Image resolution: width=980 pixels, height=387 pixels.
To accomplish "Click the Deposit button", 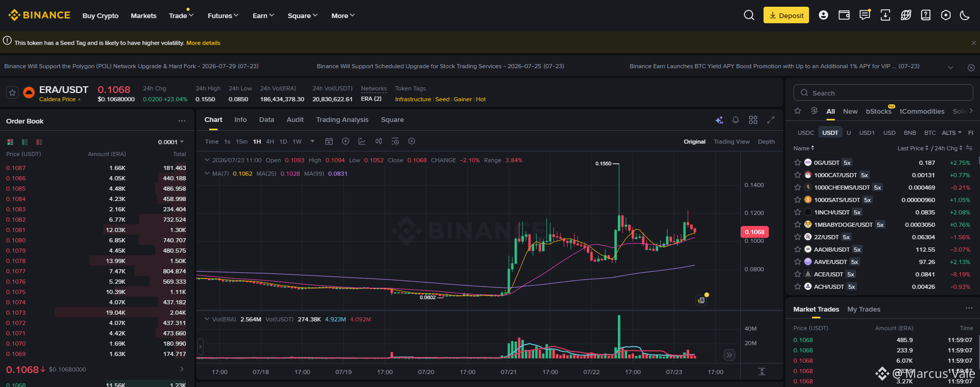I will (x=786, y=16).
